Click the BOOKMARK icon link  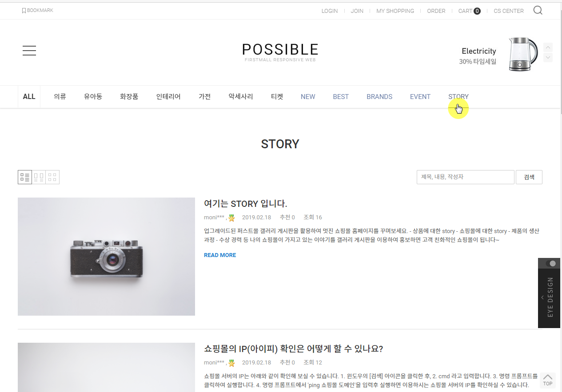[37, 11]
